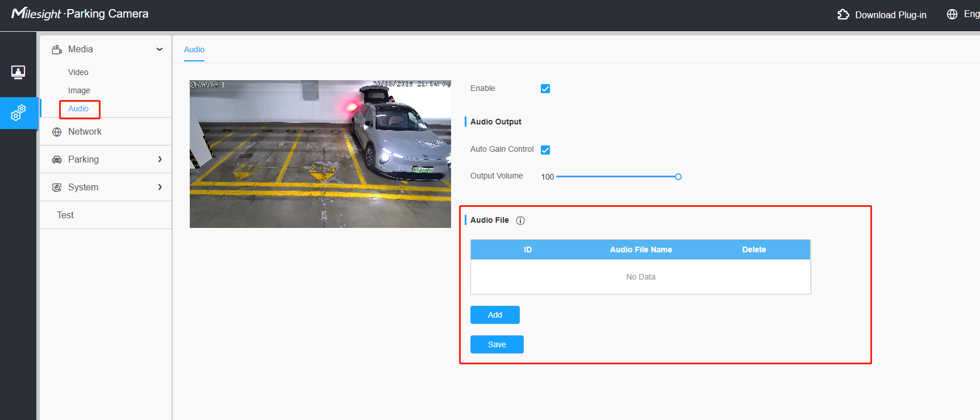Viewport: 980px width, 420px height.
Task: Click the Parking car icon
Action: (57, 160)
